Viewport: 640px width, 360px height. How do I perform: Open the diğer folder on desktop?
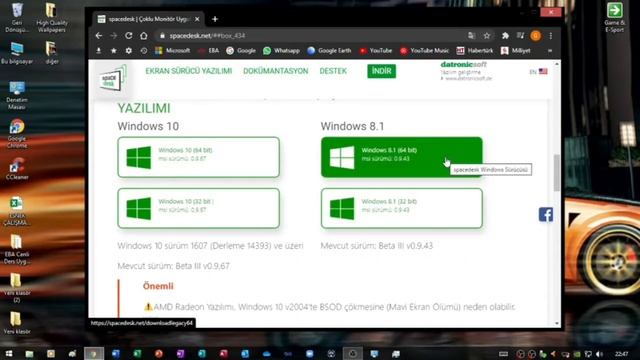[52, 53]
